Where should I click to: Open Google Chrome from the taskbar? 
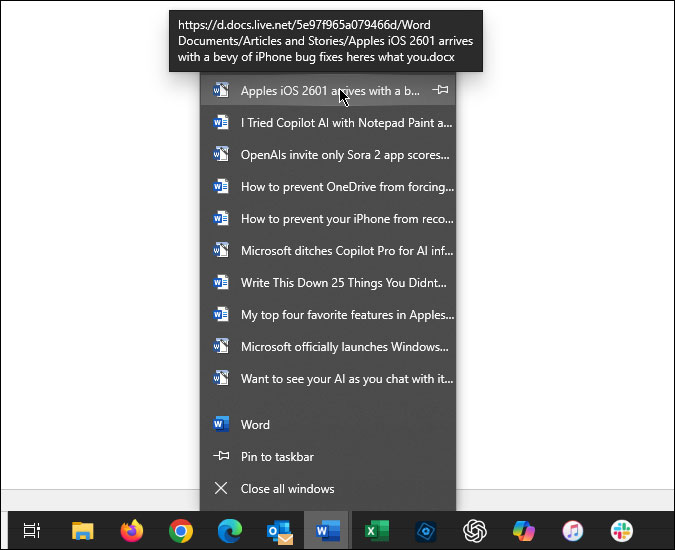[180, 531]
